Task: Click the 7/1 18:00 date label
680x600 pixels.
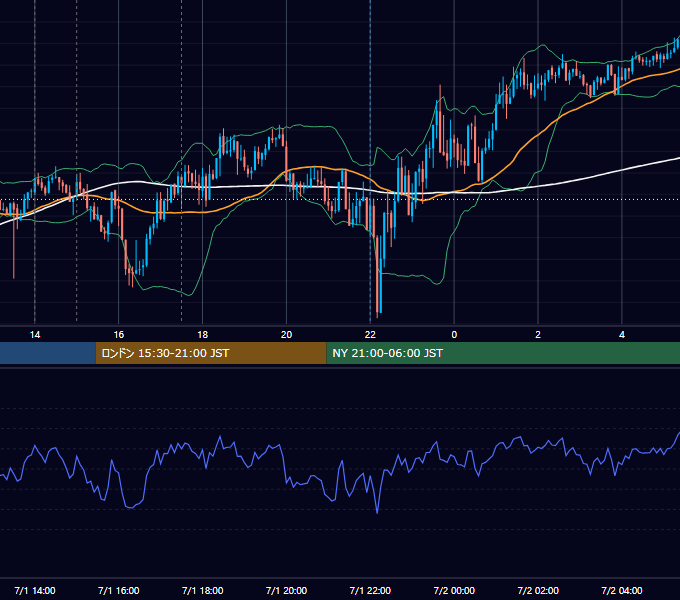Action: 203,590
